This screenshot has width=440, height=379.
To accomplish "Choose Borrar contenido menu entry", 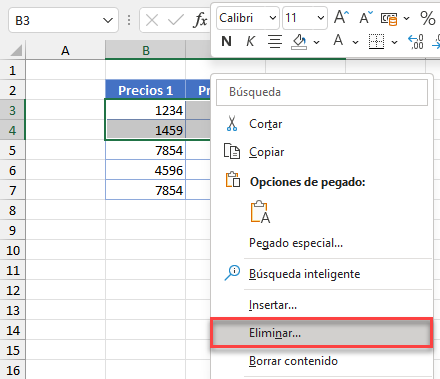I will click(x=322, y=361).
